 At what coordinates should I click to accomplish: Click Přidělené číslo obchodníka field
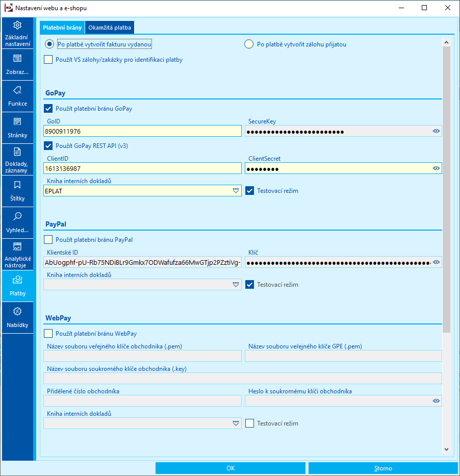point(142,400)
